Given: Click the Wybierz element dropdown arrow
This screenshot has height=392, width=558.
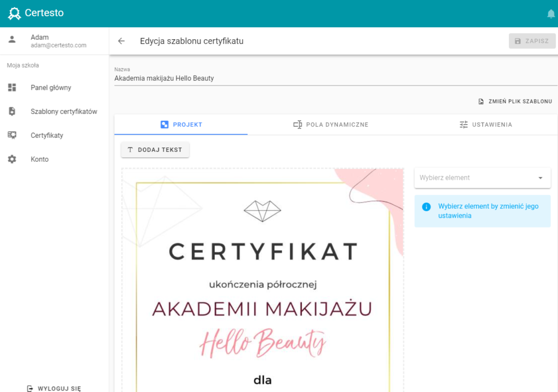Looking at the screenshot, I should click(x=540, y=178).
